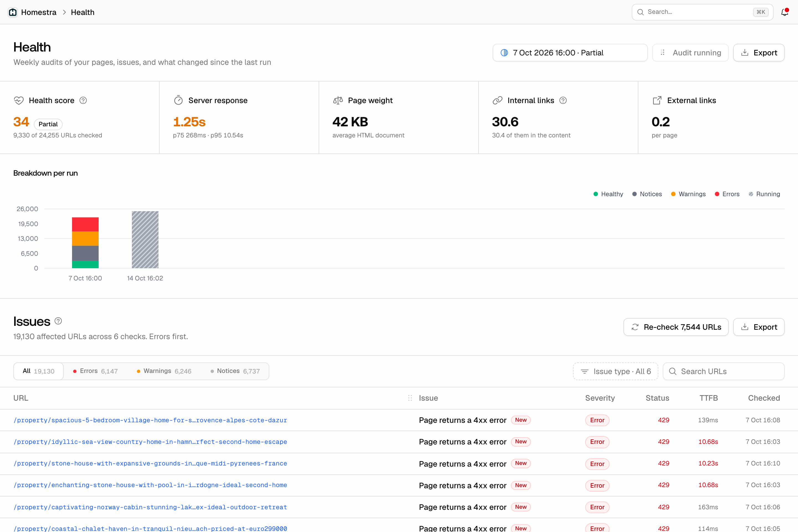Click the Server response stopwatch icon
Viewport: 798px width, 532px height.
(178, 100)
